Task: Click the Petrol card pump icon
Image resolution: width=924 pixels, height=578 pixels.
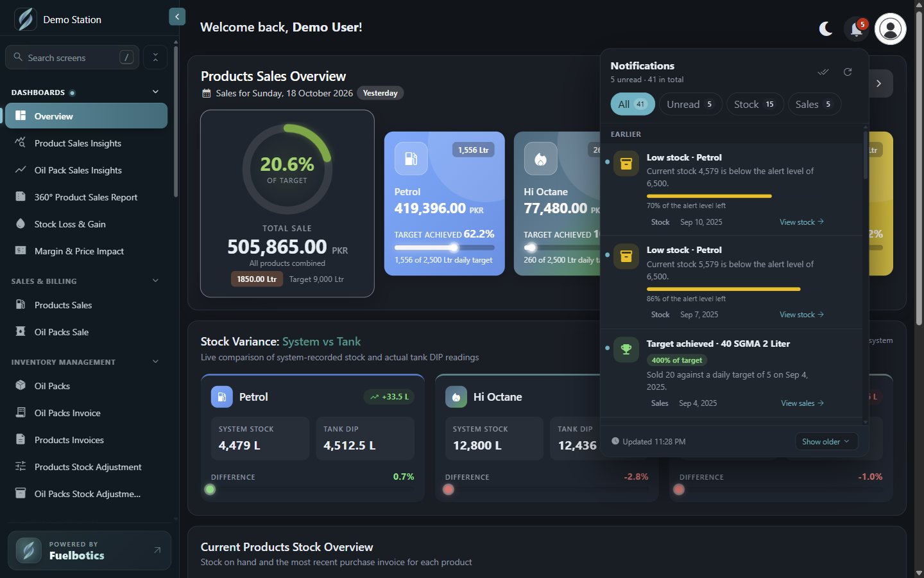Action: (411, 159)
